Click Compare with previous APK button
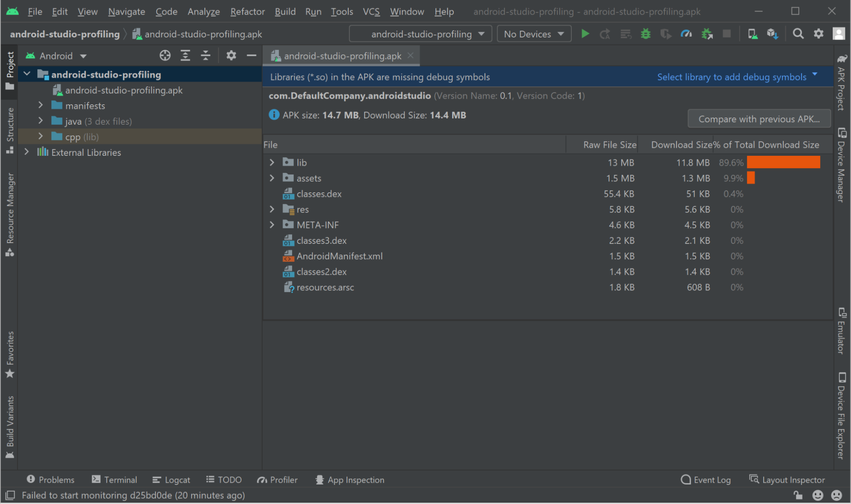 [x=759, y=119]
